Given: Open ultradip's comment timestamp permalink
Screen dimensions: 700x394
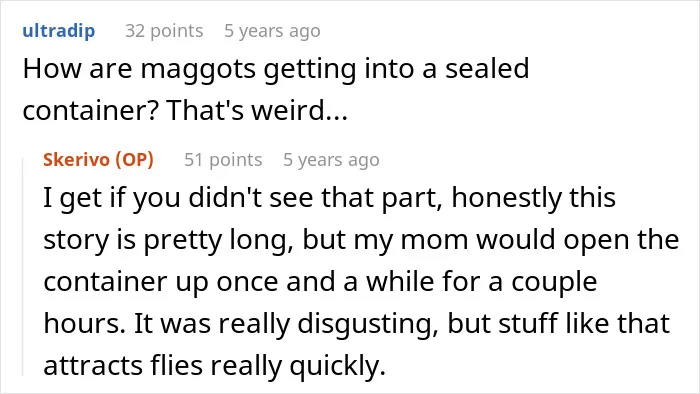Looking at the screenshot, I should pyautogui.click(x=272, y=31).
